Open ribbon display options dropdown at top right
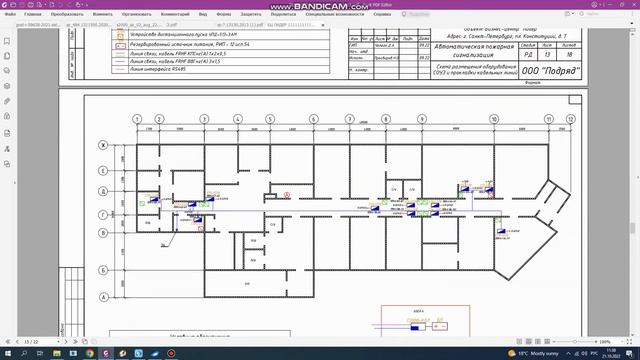The image size is (640, 360). 569,14
